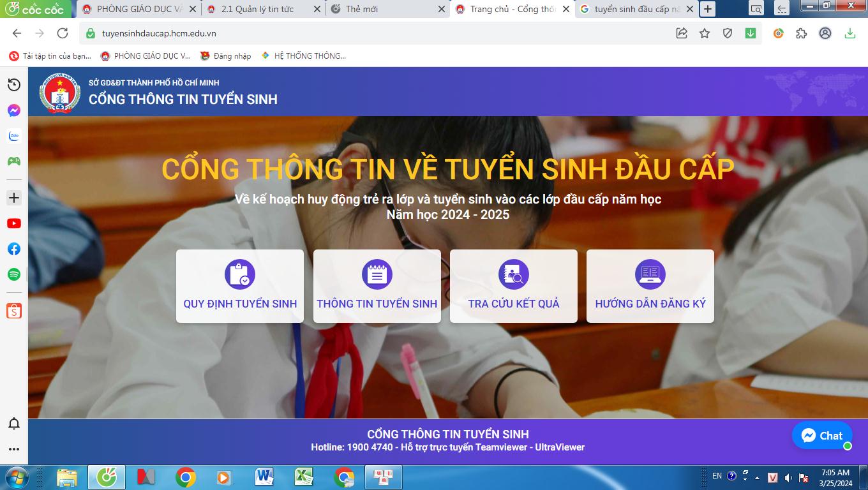Image resolution: width=868 pixels, height=490 pixels.
Task: Open YouTube from the sidebar
Action: tap(14, 223)
